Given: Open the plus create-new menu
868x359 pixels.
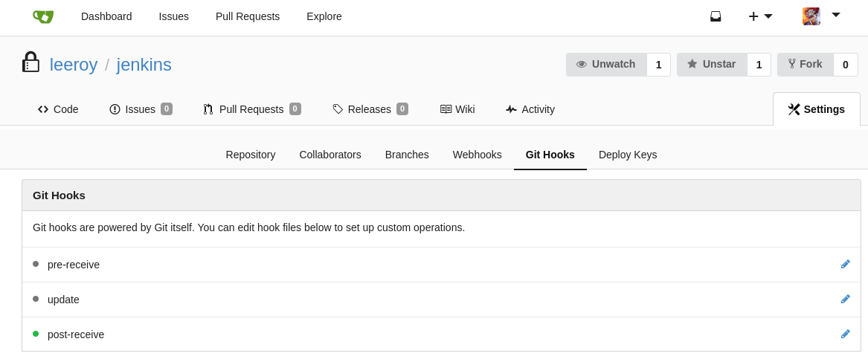Looking at the screenshot, I should (x=760, y=16).
